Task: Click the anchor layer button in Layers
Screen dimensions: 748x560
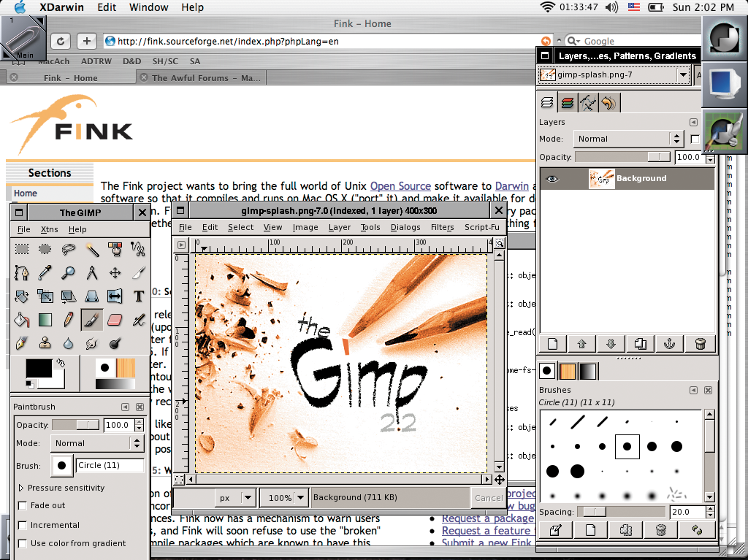Action: click(x=670, y=343)
